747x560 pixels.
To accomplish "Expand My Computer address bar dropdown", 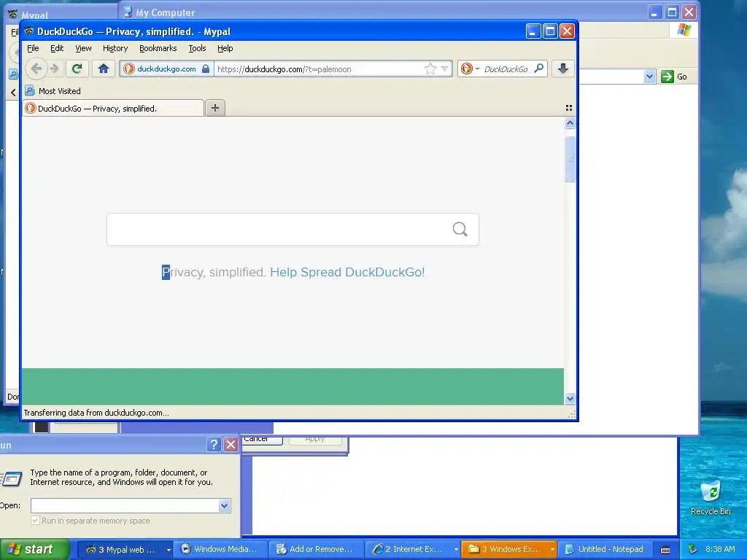I will tap(649, 76).
